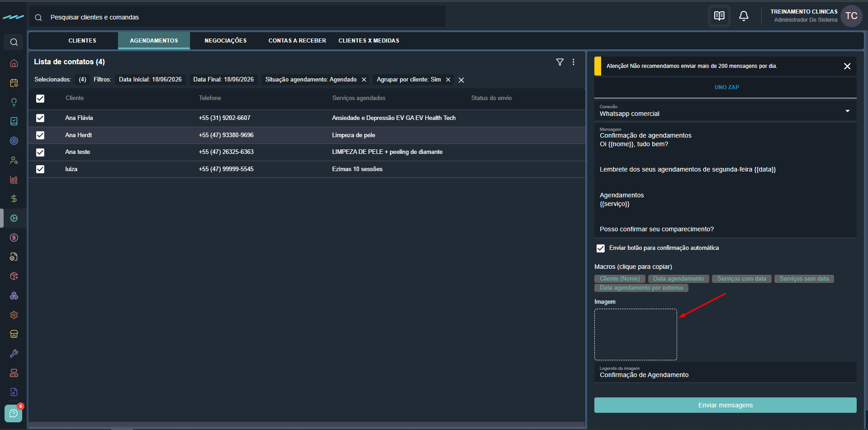Uncheck the Ana Herdt row checkbox
Screen dimensions: 868x430
(40, 135)
